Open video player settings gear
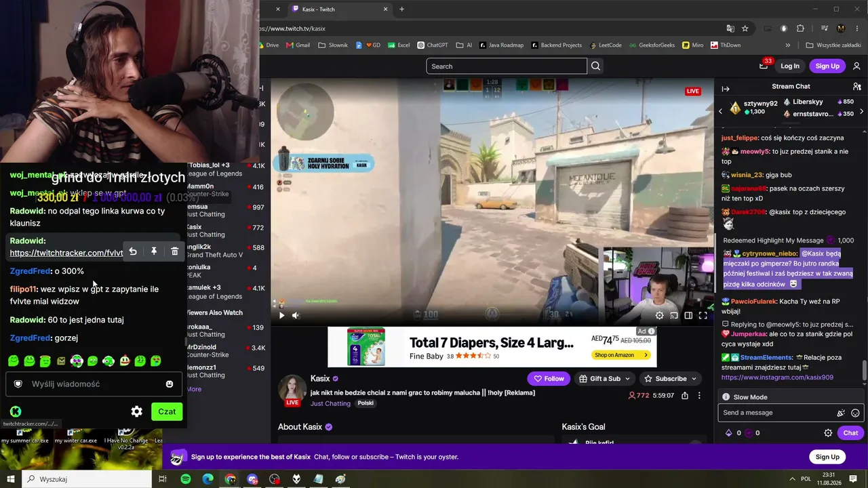This screenshot has width=868, height=488. [659, 315]
